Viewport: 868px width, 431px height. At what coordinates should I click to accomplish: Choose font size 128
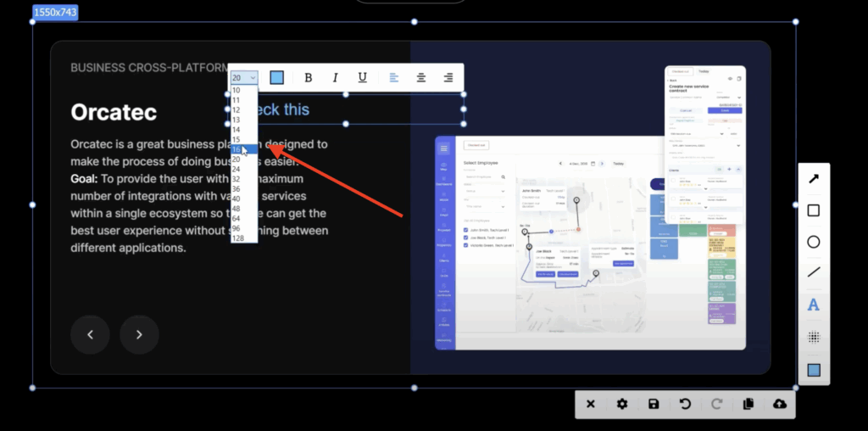click(x=244, y=238)
